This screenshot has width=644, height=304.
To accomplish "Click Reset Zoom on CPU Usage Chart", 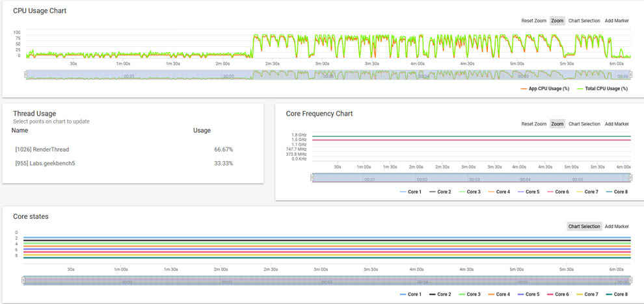I will point(533,21).
